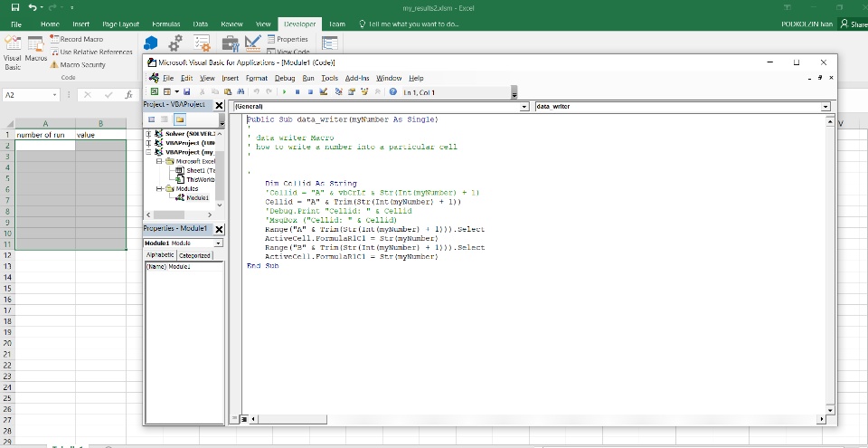
Task: Click the Design Mode icon in VBA toolbar
Action: tap(323, 92)
